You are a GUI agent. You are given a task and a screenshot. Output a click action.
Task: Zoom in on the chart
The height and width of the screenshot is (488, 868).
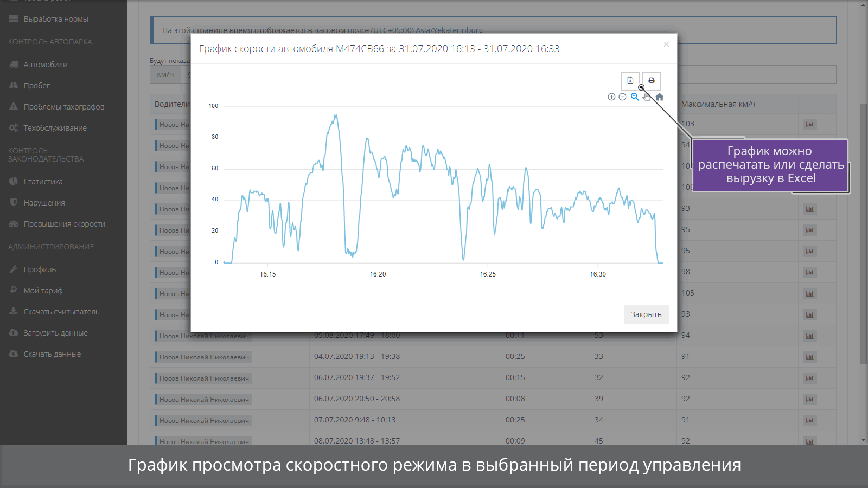(x=611, y=97)
